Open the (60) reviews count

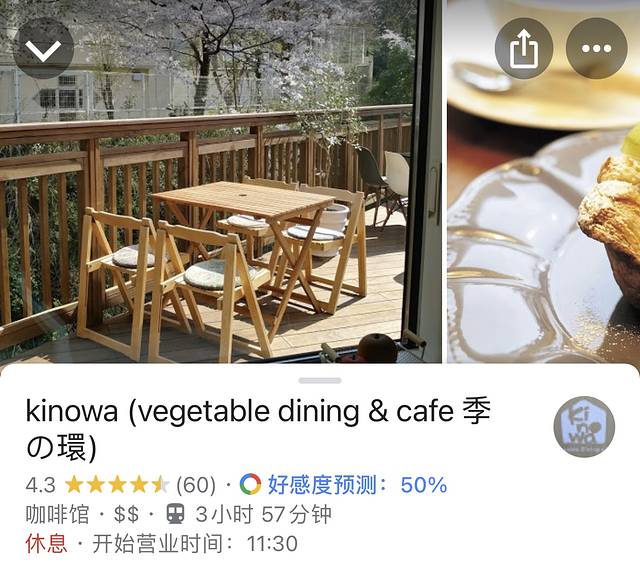coord(196,485)
